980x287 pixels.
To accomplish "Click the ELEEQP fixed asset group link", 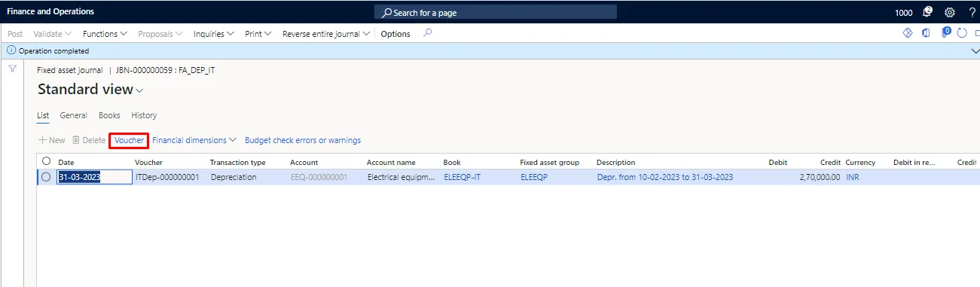I will click(534, 177).
